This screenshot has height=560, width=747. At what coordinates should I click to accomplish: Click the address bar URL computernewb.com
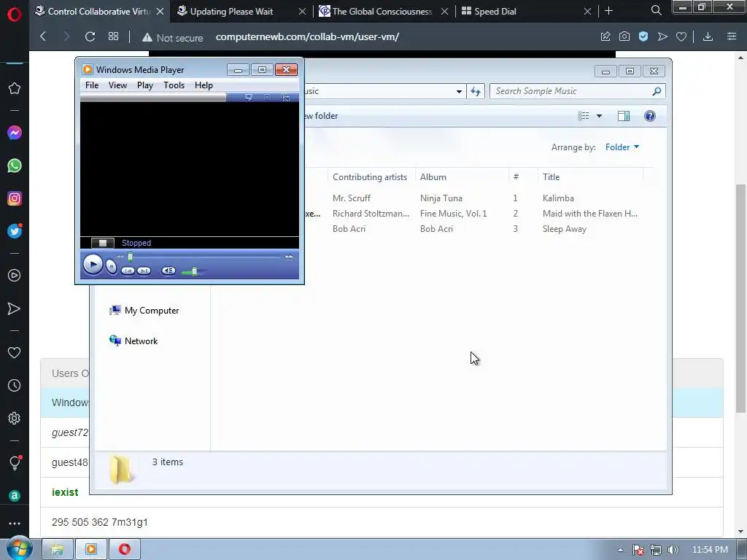click(307, 36)
